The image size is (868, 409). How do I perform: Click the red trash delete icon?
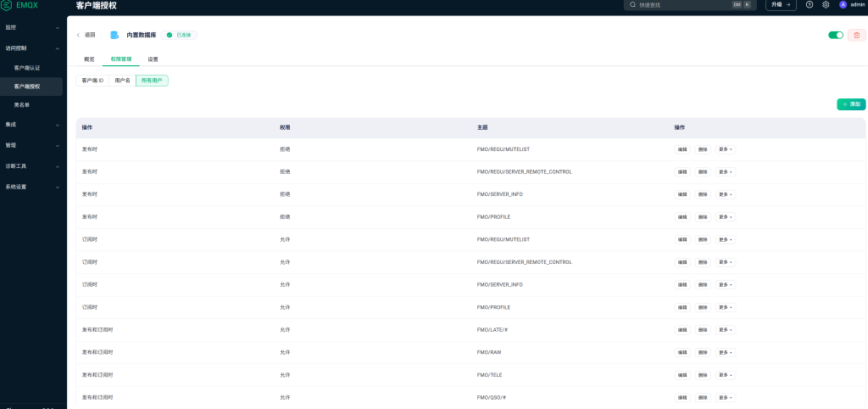pyautogui.click(x=856, y=35)
